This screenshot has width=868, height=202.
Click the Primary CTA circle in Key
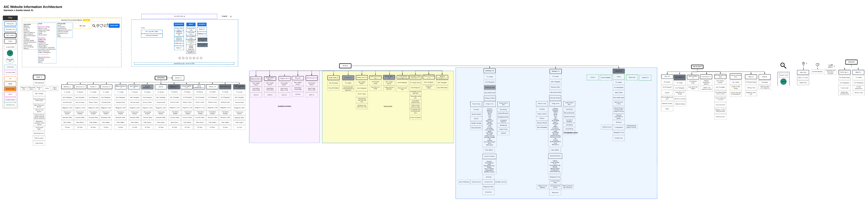pyautogui.click(x=10, y=53)
